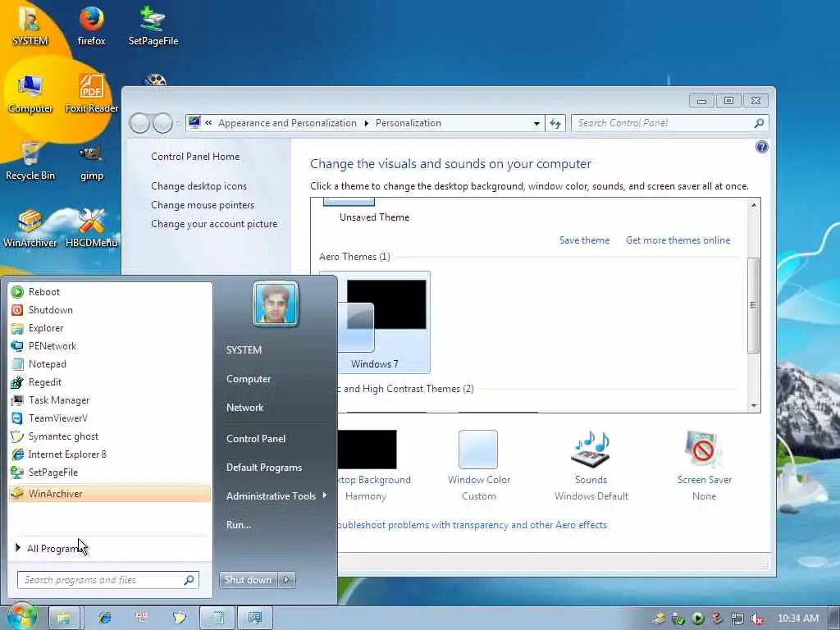Viewport: 840px width, 630px height.
Task: Launch Internet Explorer from the taskbar
Action: [104, 618]
